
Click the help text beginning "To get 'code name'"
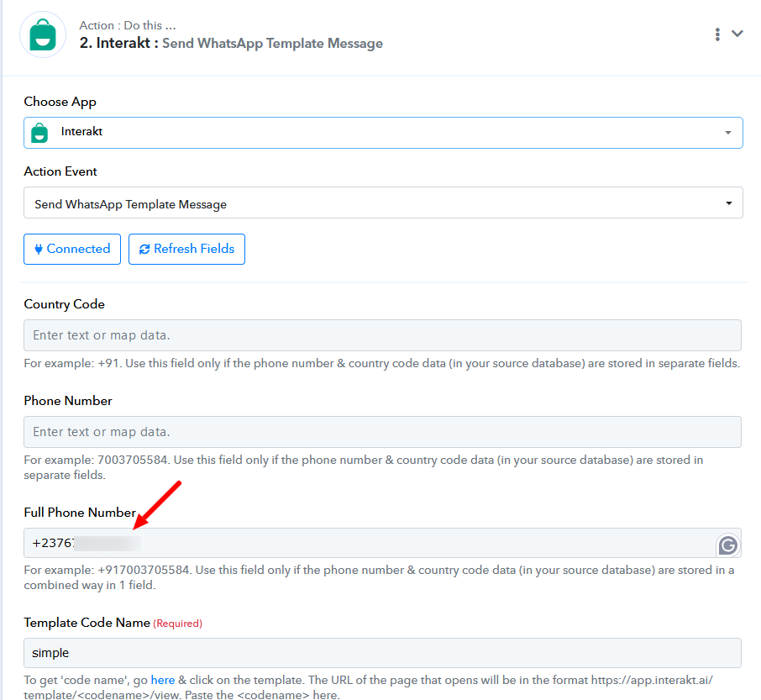pos(369,687)
